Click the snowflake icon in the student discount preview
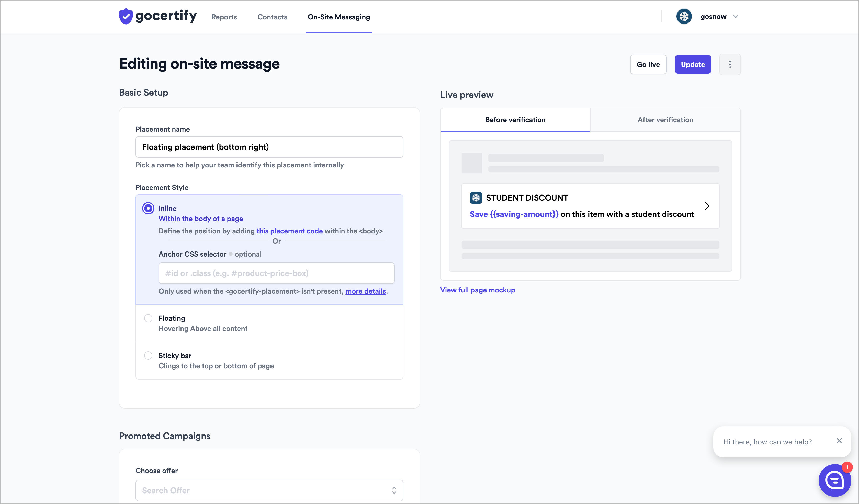This screenshot has width=859, height=504. click(476, 198)
